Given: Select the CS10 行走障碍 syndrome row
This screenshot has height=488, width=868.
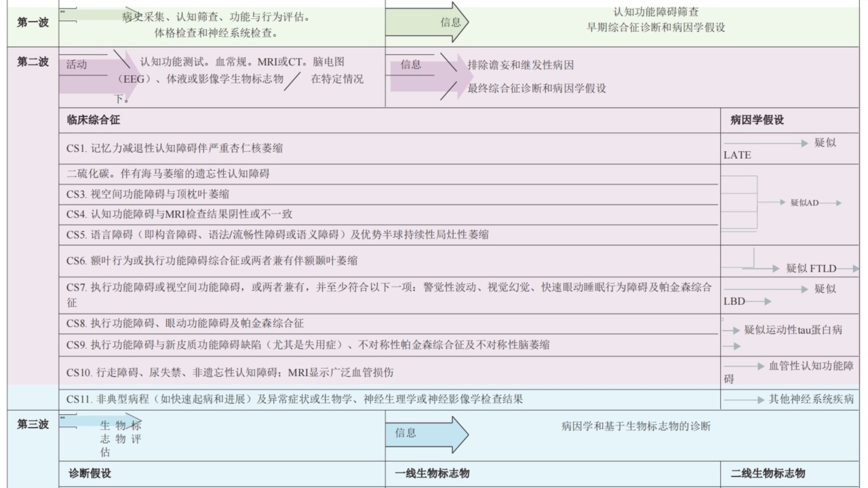Looking at the screenshot, I should coord(230,372).
